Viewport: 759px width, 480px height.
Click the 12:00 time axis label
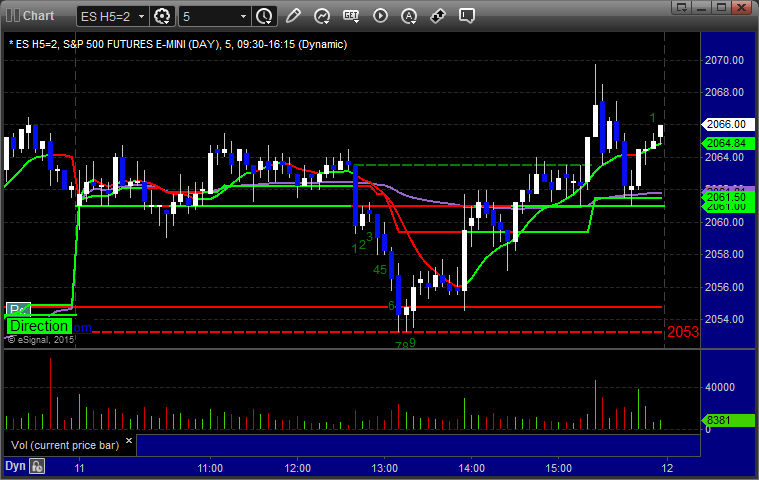tap(297, 468)
